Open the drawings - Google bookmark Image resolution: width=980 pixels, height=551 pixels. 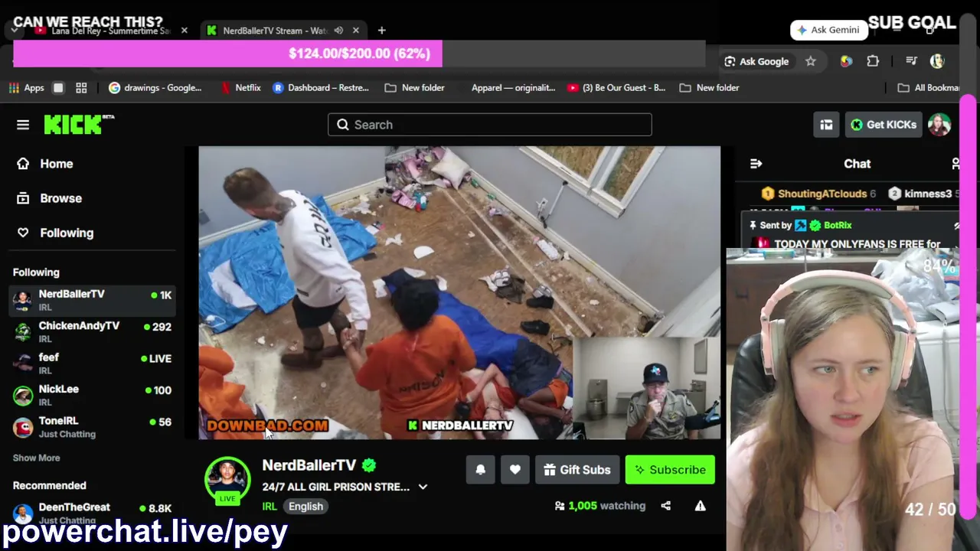click(155, 88)
